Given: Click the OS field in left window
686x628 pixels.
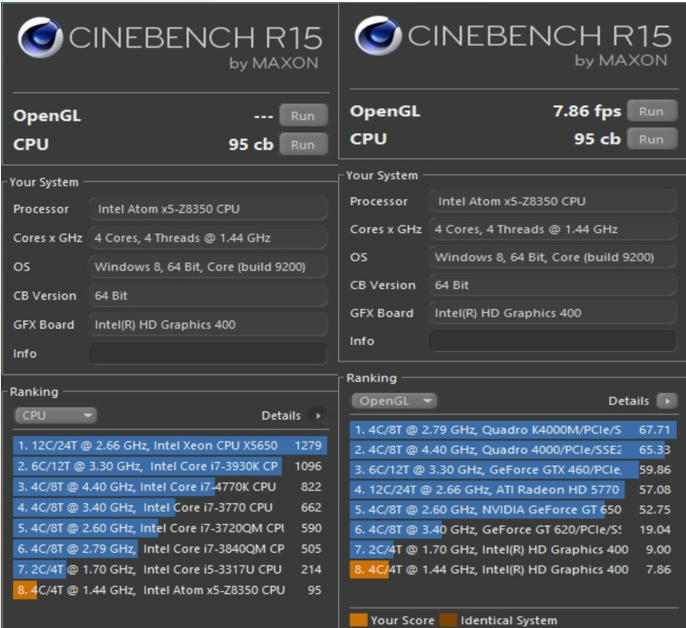Looking at the screenshot, I should tap(208, 267).
